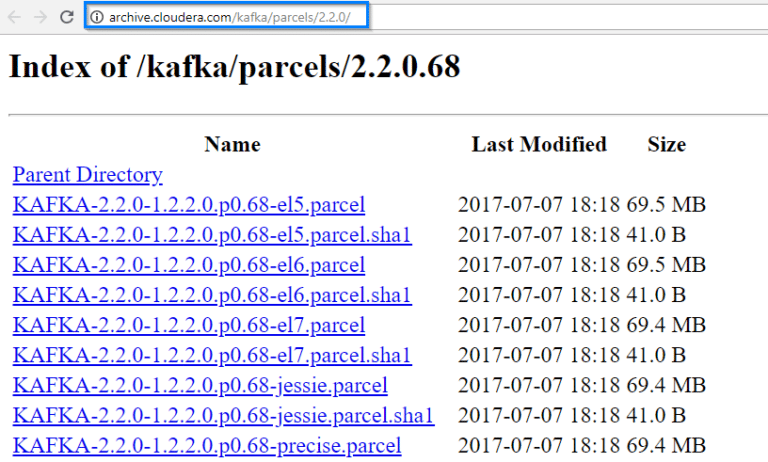
Task: Open the Parent Directory link
Action: tap(87, 175)
